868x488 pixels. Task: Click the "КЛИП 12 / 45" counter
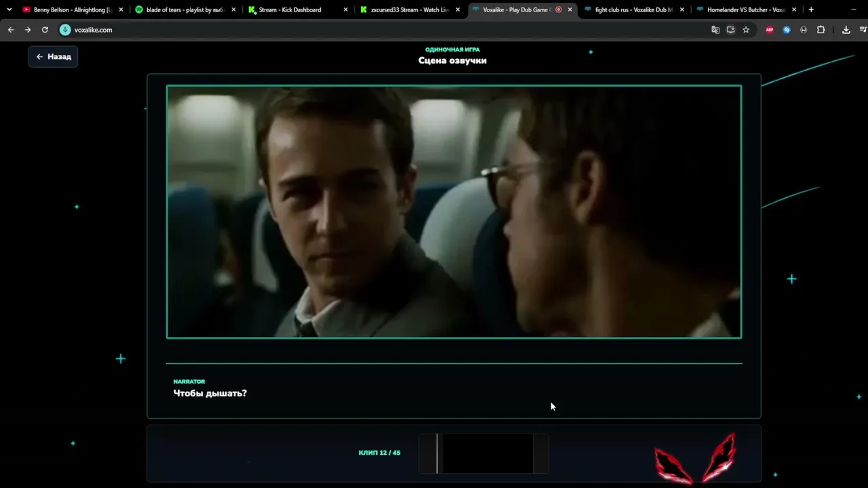pyautogui.click(x=380, y=453)
